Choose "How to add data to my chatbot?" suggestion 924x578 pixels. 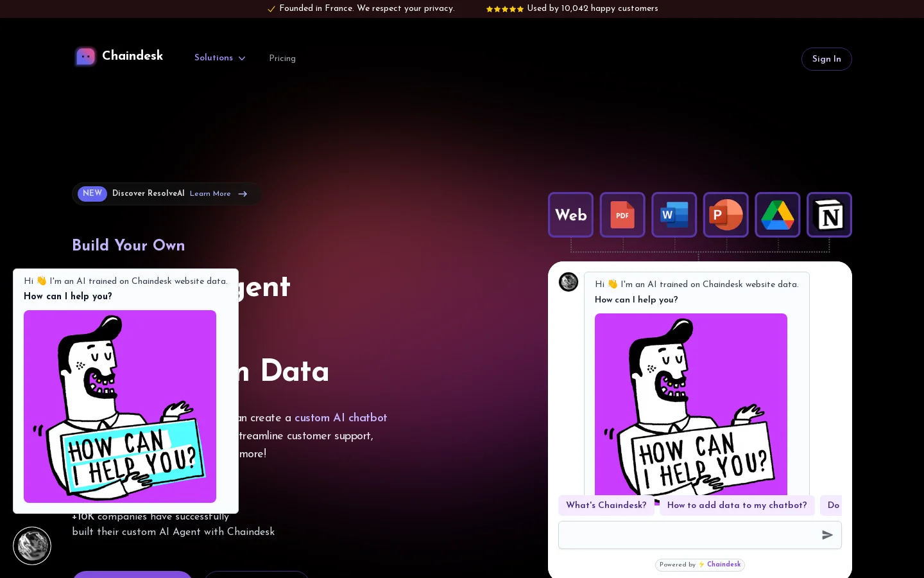click(x=737, y=505)
